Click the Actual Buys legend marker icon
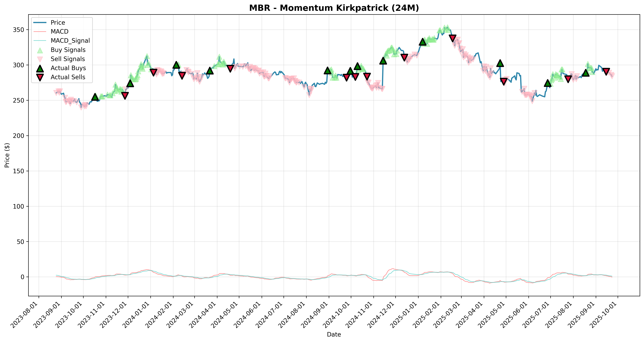The width and height of the screenshot is (644, 342). pos(40,68)
